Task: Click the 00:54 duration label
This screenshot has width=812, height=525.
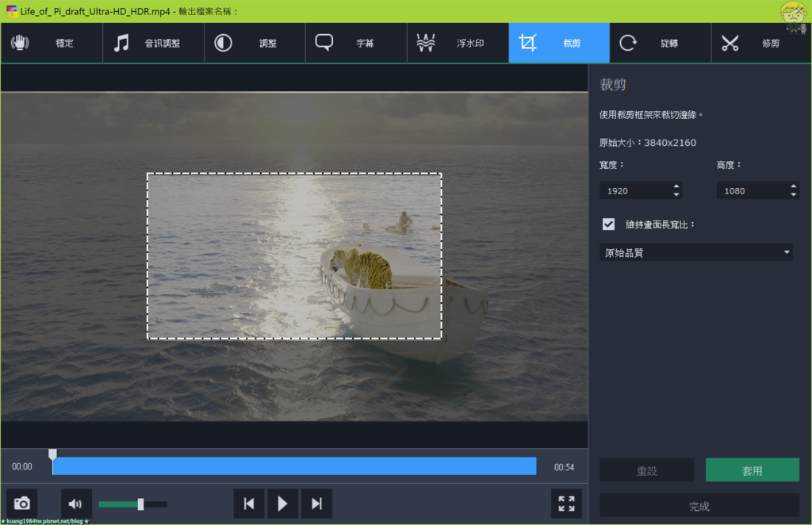Action: point(564,467)
